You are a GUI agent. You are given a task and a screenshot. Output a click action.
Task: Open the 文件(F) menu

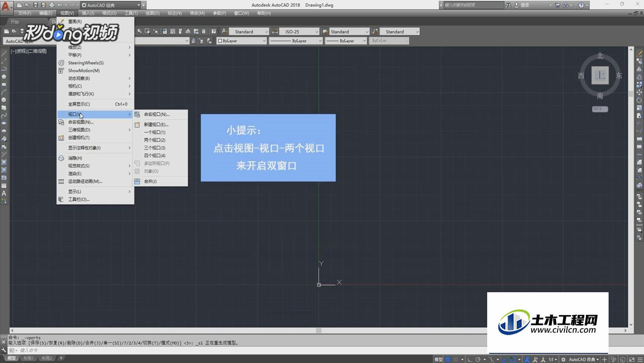(24, 13)
